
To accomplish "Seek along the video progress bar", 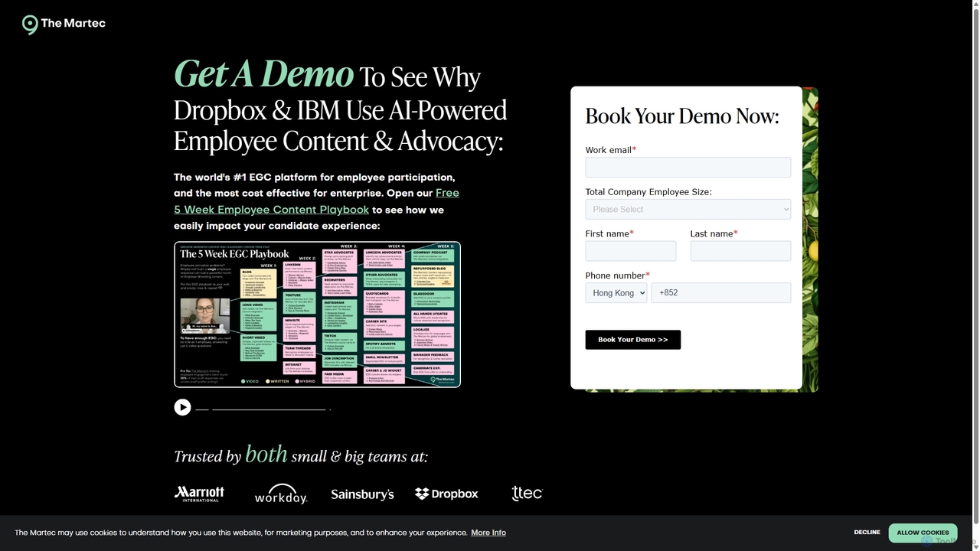I will point(263,409).
